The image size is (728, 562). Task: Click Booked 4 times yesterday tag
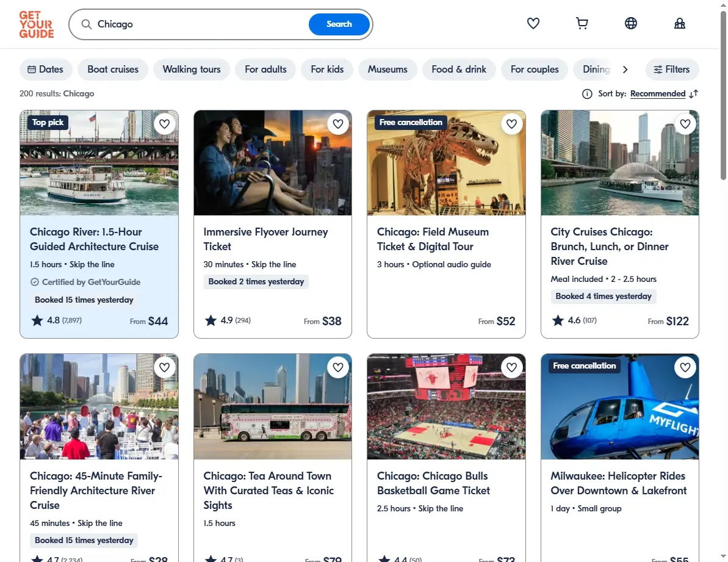click(x=604, y=297)
